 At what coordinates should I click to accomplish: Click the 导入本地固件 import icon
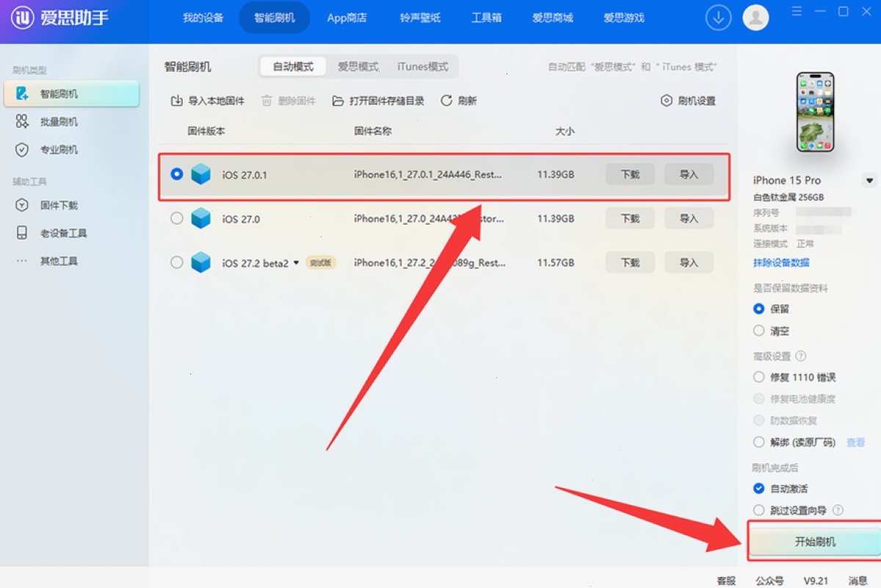tap(177, 101)
